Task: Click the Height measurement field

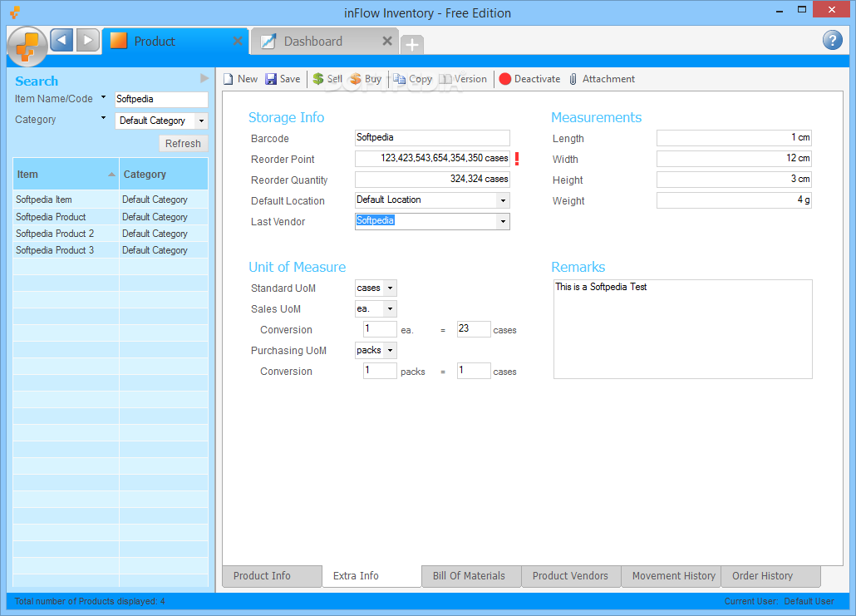Action: point(735,179)
